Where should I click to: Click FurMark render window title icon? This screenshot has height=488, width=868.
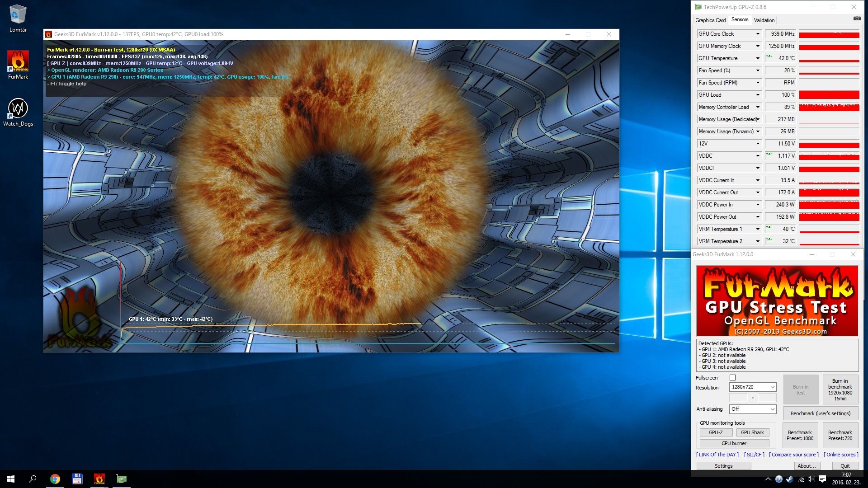pos(48,34)
